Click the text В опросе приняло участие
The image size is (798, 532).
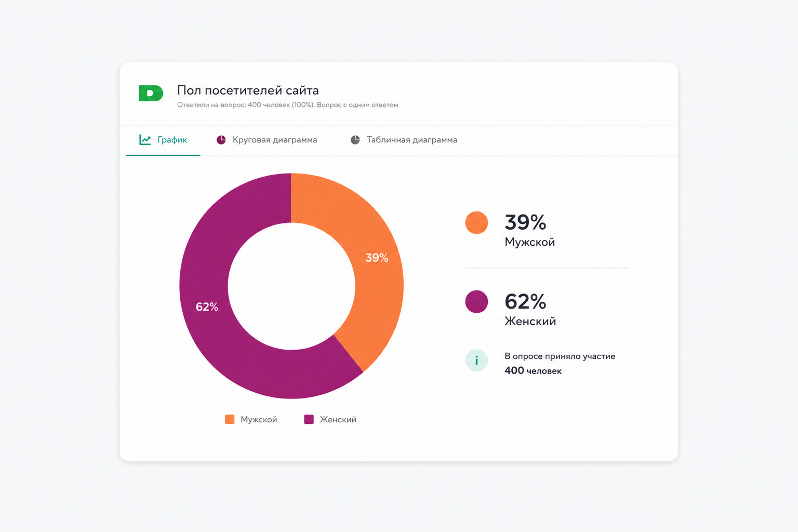tap(560, 356)
